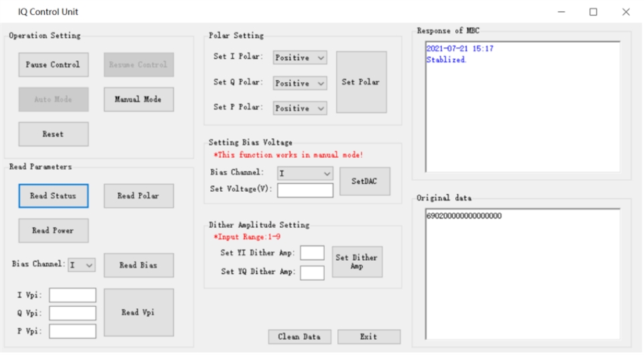Clear logs with Clean Data button

[299, 337]
